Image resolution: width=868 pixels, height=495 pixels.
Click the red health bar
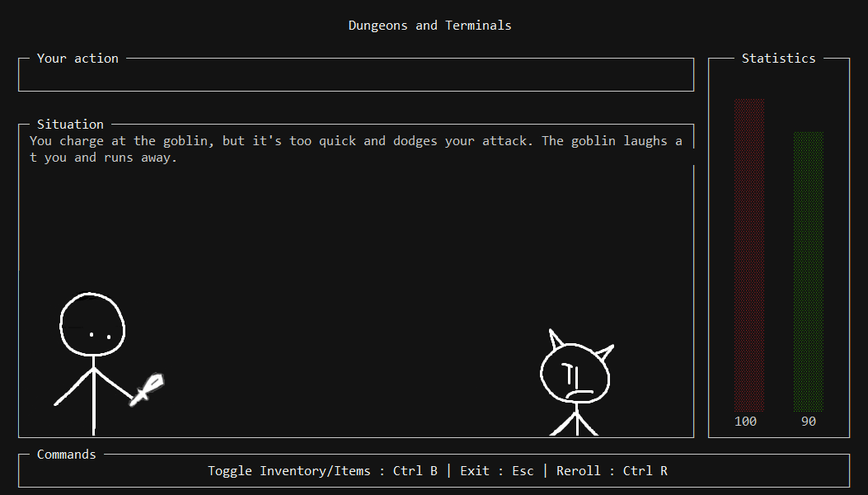click(x=749, y=255)
